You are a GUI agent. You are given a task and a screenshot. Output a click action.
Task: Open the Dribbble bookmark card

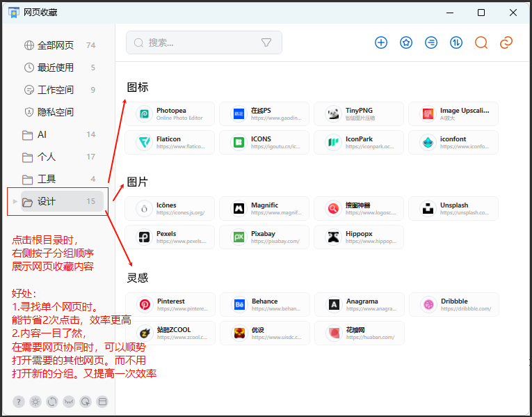(x=454, y=305)
